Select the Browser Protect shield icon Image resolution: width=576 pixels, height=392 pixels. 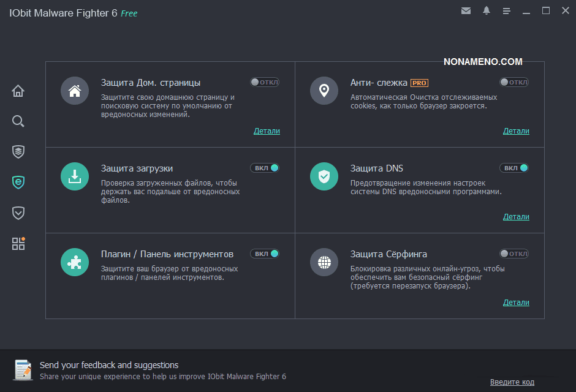click(18, 182)
